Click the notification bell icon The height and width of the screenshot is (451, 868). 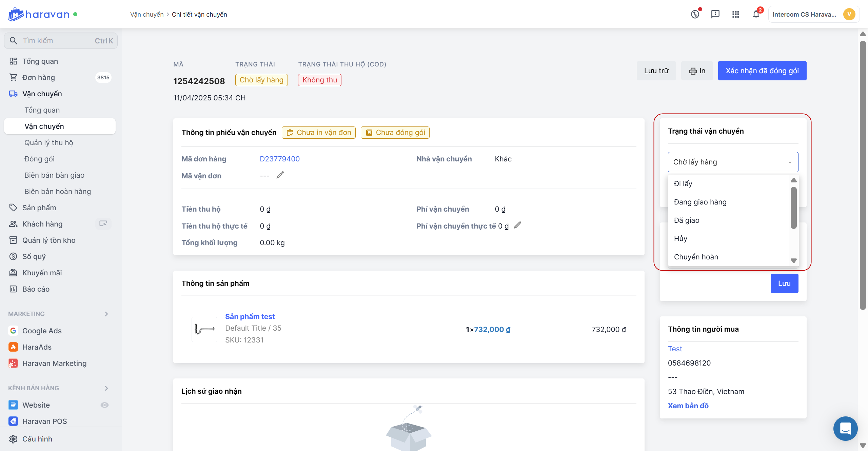tap(756, 14)
